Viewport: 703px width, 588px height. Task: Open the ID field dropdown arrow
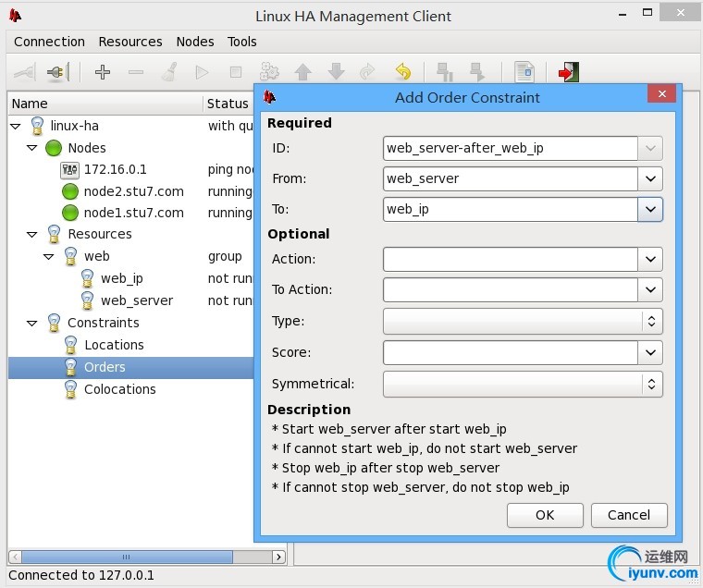point(650,148)
